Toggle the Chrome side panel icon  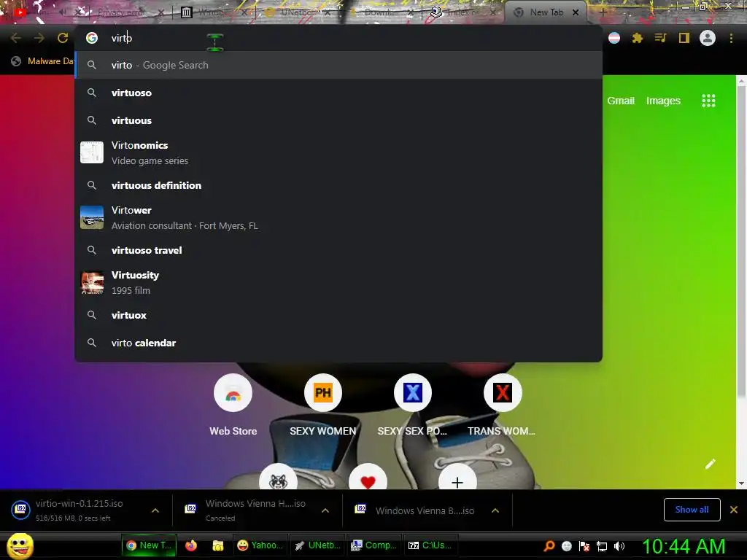pos(684,38)
